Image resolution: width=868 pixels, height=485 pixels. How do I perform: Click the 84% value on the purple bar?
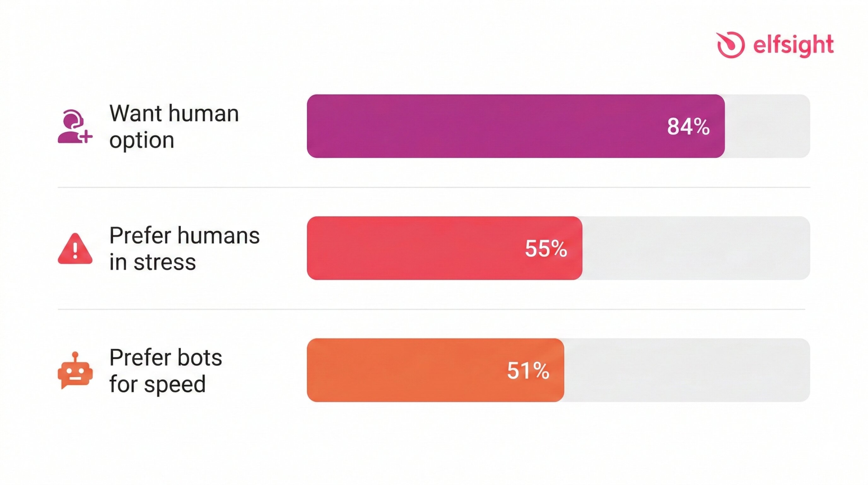point(688,127)
